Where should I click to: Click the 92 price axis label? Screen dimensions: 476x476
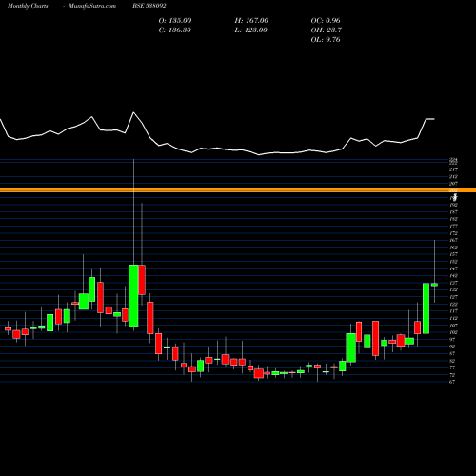(x=452, y=347)
